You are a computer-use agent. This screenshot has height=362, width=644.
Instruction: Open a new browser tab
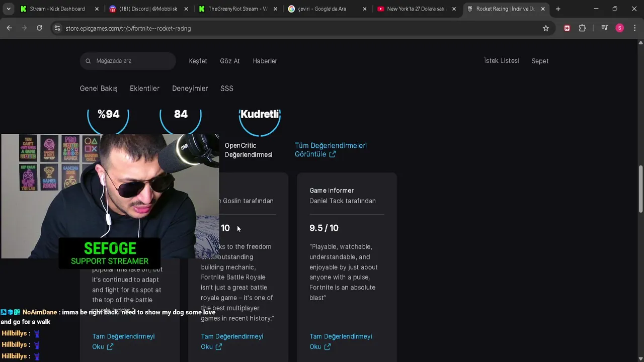558,9
